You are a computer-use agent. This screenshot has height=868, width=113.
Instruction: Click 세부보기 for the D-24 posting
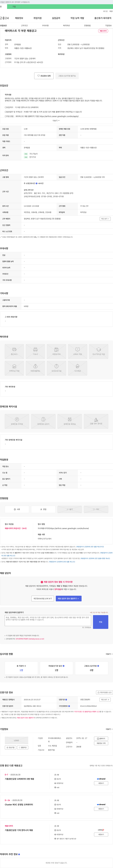click(101, 809)
